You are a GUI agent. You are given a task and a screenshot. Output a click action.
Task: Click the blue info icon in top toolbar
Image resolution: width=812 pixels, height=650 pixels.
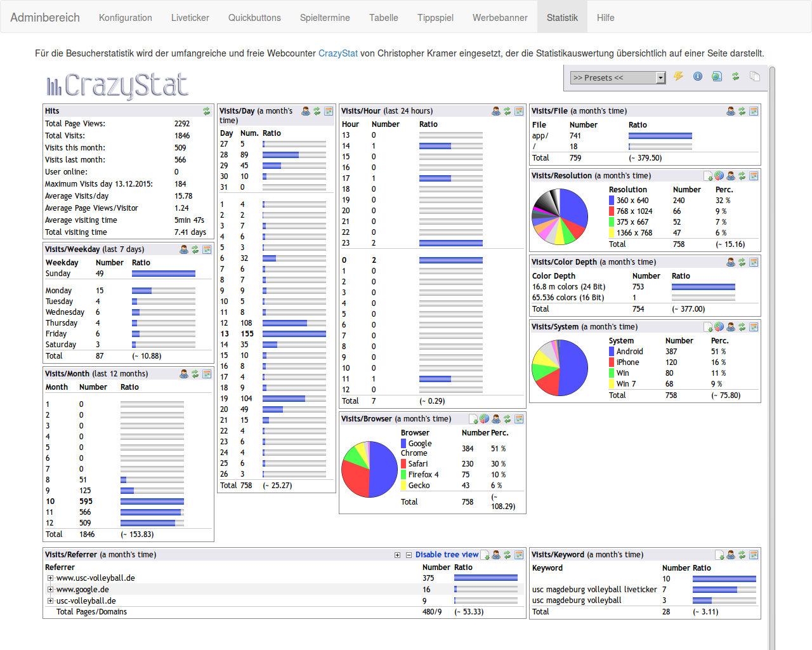(698, 77)
